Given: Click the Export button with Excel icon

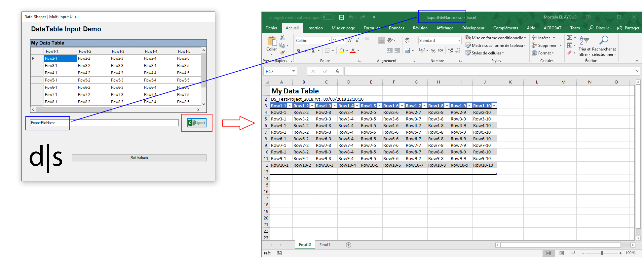Looking at the screenshot, I should [197, 123].
